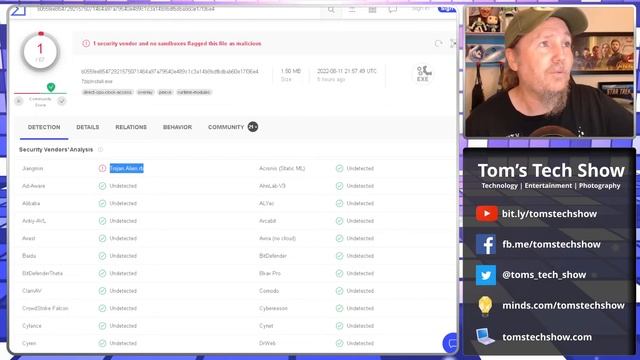The width and height of the screenshot is (640, 360).
Task: Click the runtime-modules tag
Action: (194, 92)
